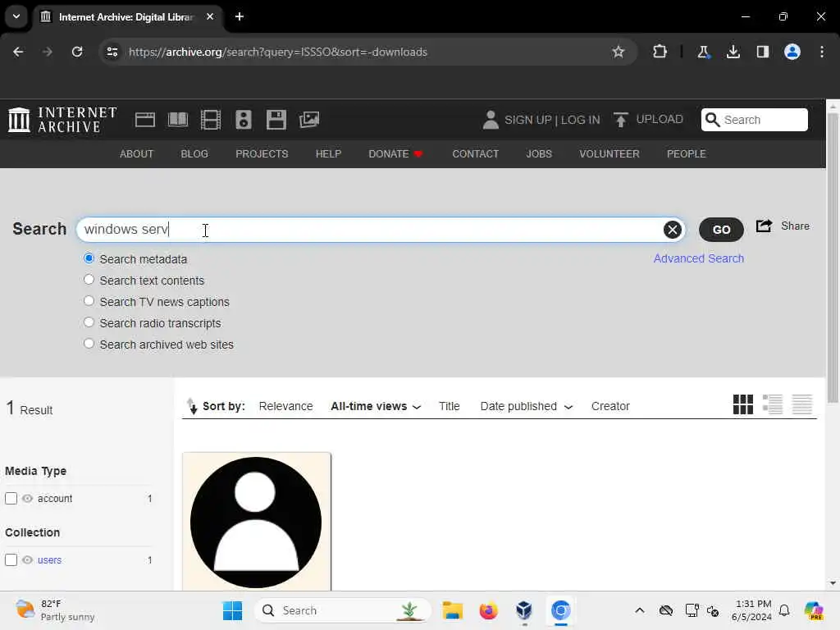The image size is (840, 630).
Task: Open the Video film icon
Action: click(x=211, y=120)
